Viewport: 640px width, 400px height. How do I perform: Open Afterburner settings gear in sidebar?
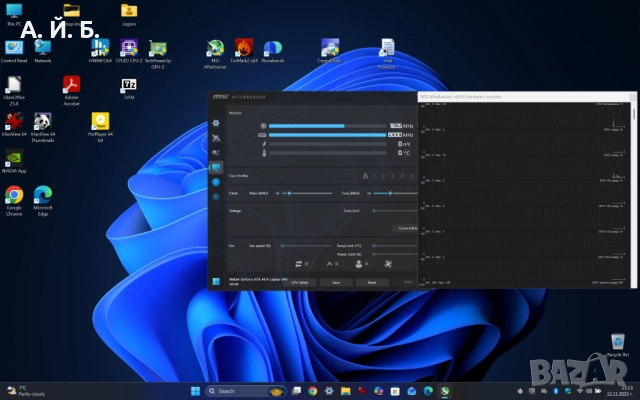[216, 123]
